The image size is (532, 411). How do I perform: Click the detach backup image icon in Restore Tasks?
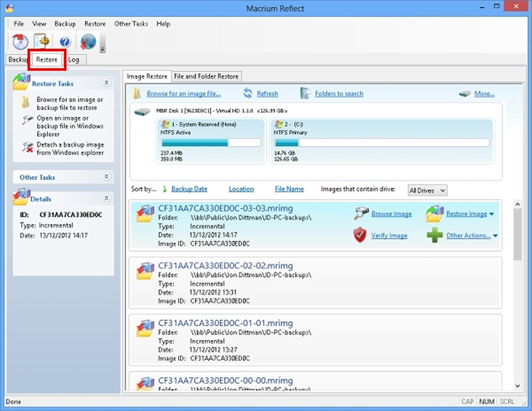tap(28, 147)
